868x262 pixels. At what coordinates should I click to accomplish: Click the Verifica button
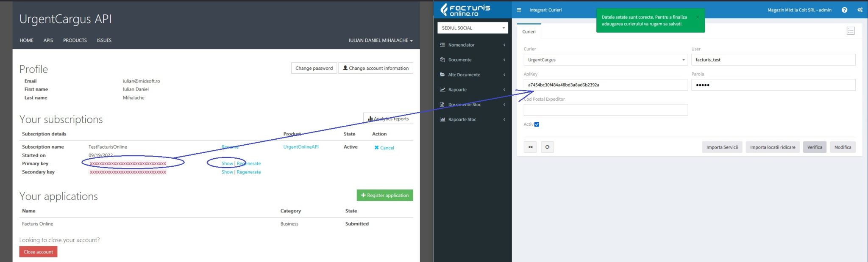coord(815,147)
